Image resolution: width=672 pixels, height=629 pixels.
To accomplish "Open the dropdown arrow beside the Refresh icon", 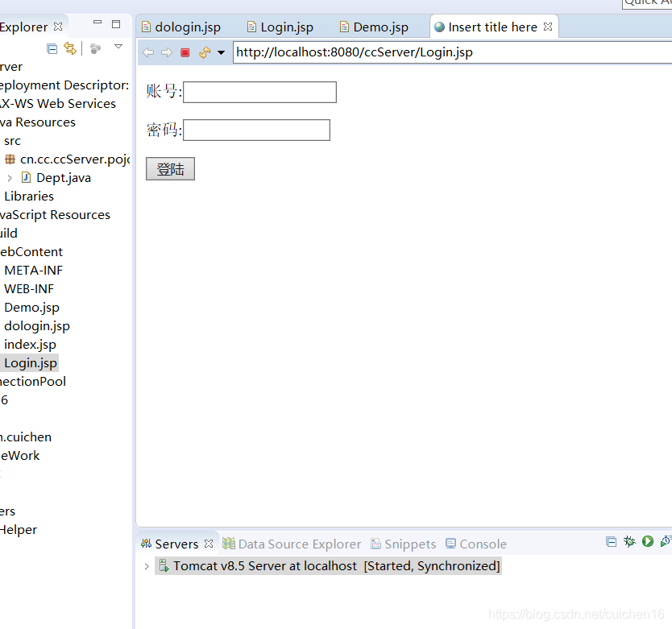I will point(221,53).
